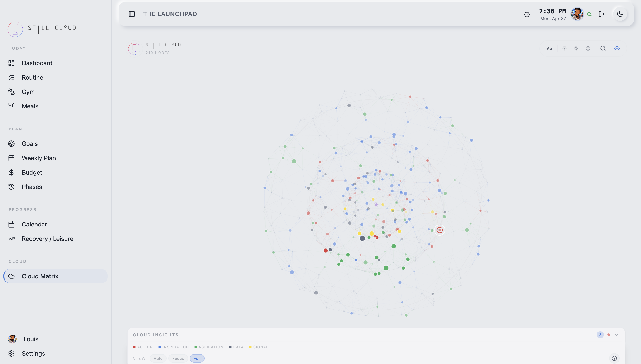This screenshot has width=641, height=364.
Task: Open search in the graph toolbar
Action: point(603,49)
